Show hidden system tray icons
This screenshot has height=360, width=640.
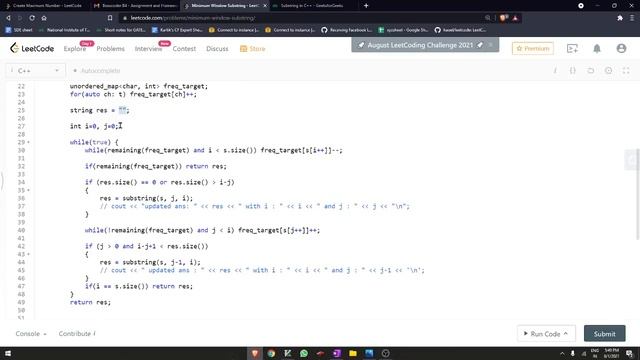[562, 353]
